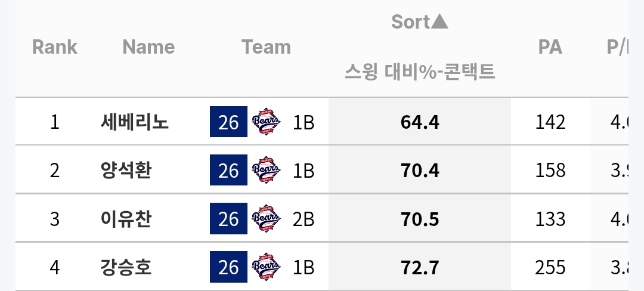Click the 26 season badge in 이유찬's row

point(228,218)
